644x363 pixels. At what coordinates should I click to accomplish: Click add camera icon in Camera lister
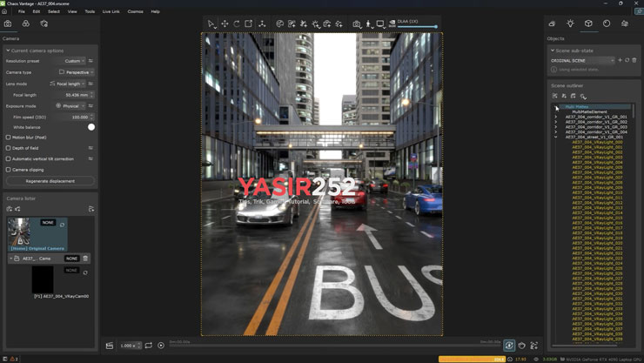[10, 209]
